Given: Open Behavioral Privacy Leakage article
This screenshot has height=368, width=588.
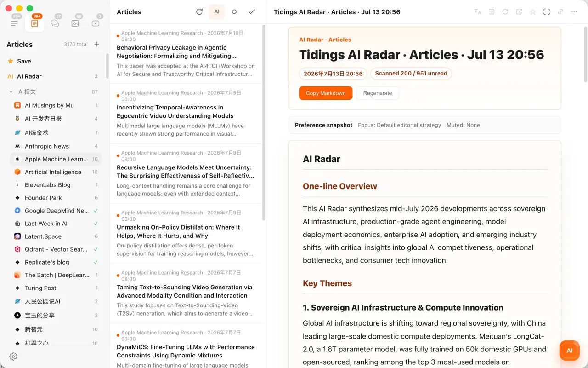Looking at the screenshot, I should click(x=186, y=53).
